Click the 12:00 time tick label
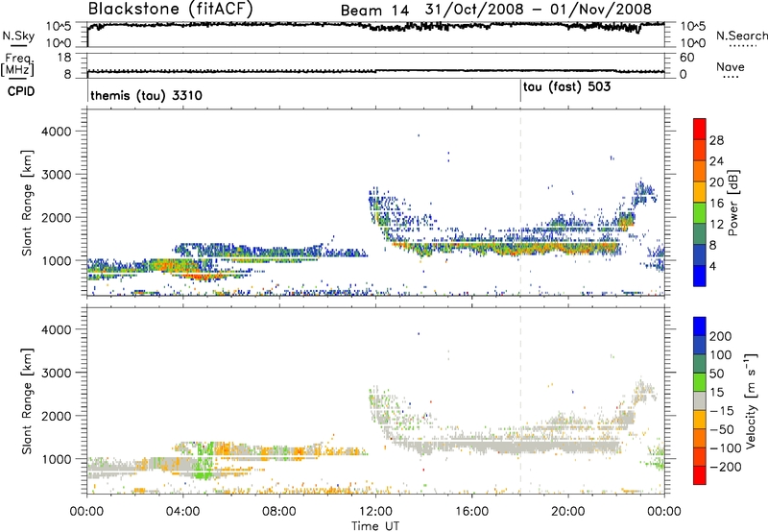Screen dimensions: 768x532 [x=375, y=512]
